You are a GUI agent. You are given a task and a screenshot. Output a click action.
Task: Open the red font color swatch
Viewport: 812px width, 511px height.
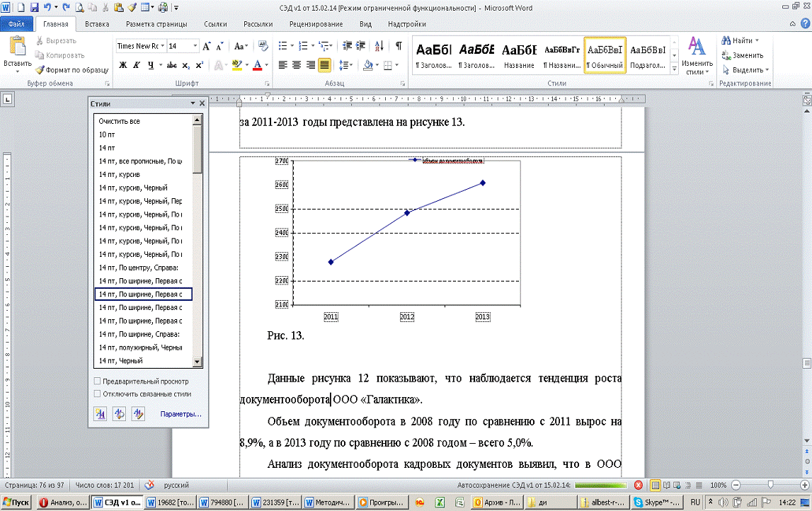(256, 65)
